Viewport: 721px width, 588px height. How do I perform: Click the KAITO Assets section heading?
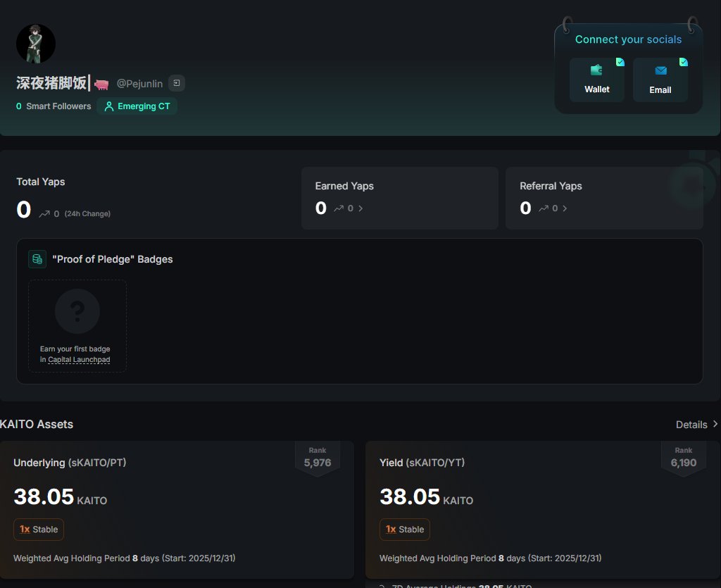(37, 424)
